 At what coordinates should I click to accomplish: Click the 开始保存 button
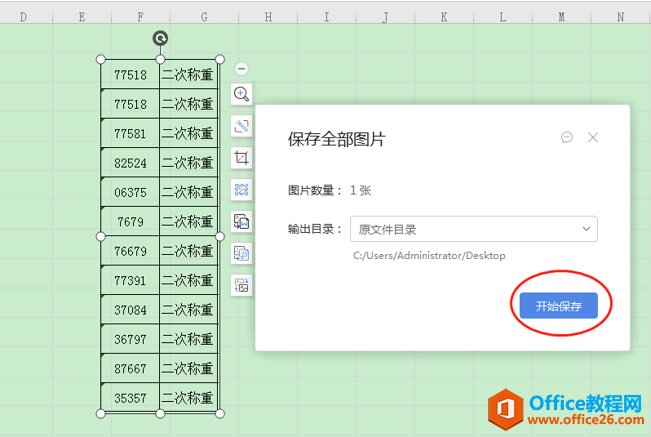[558, 306]
